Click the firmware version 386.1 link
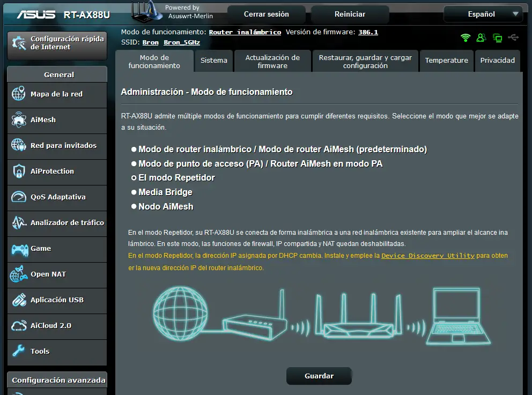 [x=368, y=32]
